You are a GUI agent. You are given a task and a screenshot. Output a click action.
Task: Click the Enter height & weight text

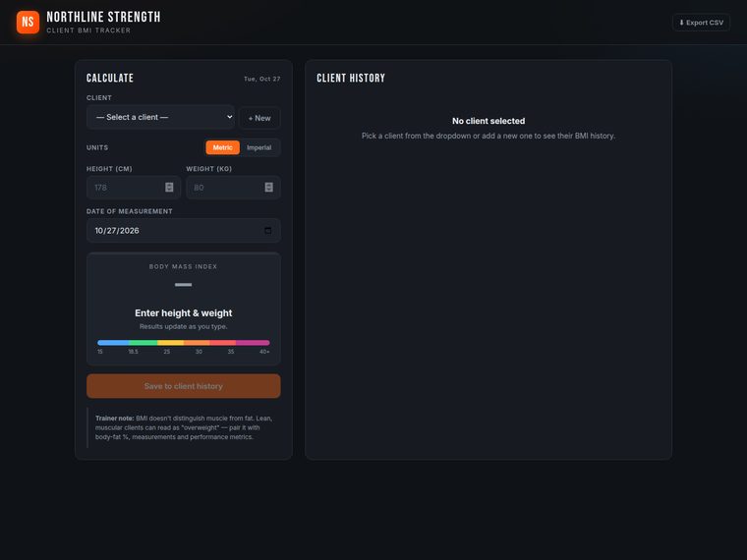pos(184,312)
